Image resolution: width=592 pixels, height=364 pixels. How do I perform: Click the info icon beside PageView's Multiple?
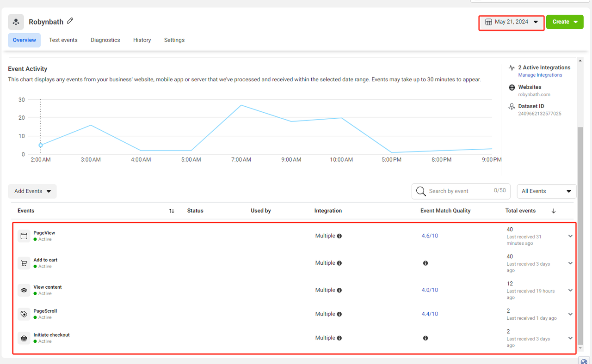[x=339, y=236]
